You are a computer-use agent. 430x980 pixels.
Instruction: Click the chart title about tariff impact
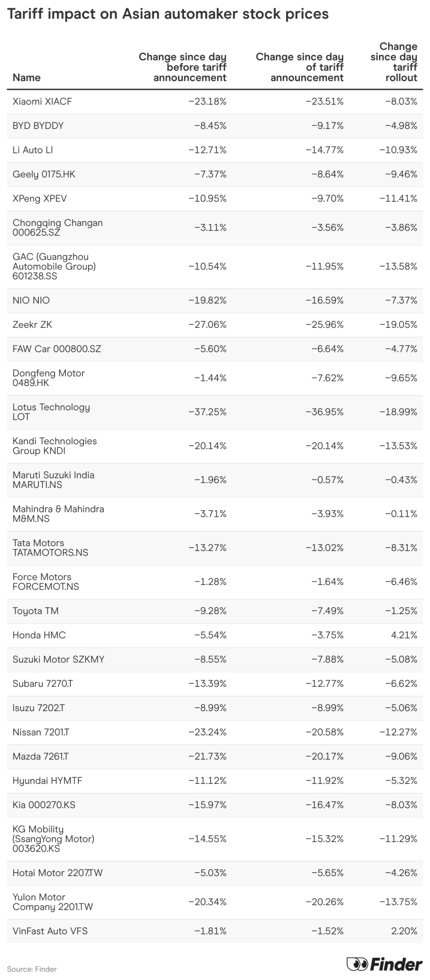coord(168,14)
